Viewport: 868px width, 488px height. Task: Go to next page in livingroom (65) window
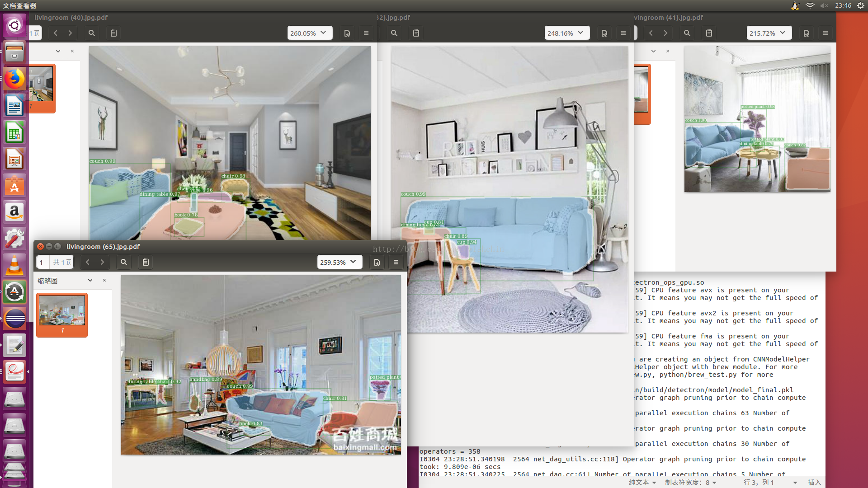click(102, 262)
